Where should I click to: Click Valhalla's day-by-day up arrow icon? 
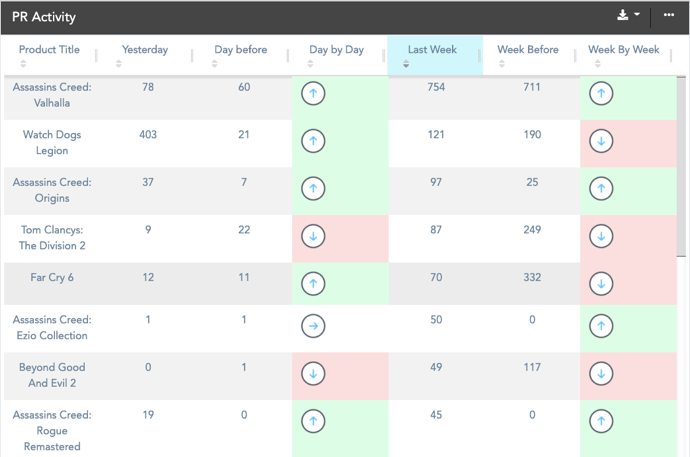pyautogui.click(x=313, y=94)
